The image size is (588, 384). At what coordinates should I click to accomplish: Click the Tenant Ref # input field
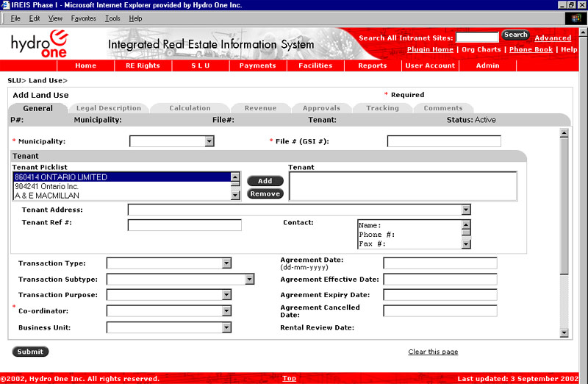184,225
